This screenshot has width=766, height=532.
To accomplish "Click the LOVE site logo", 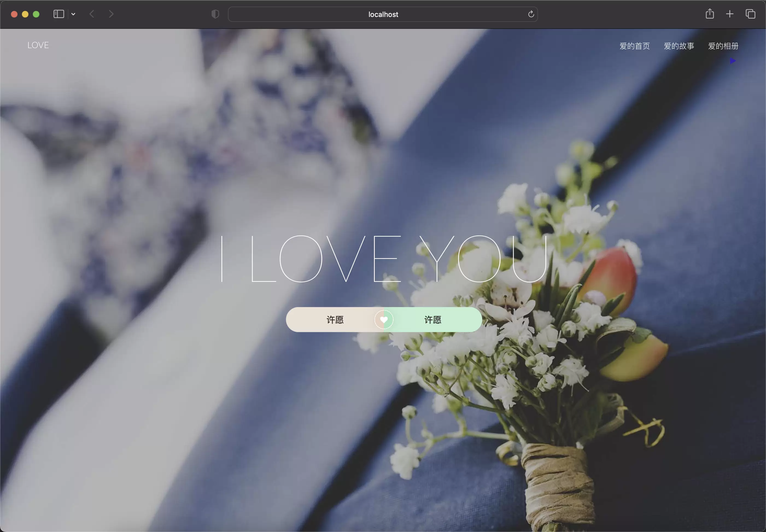I will coord(38,45).
